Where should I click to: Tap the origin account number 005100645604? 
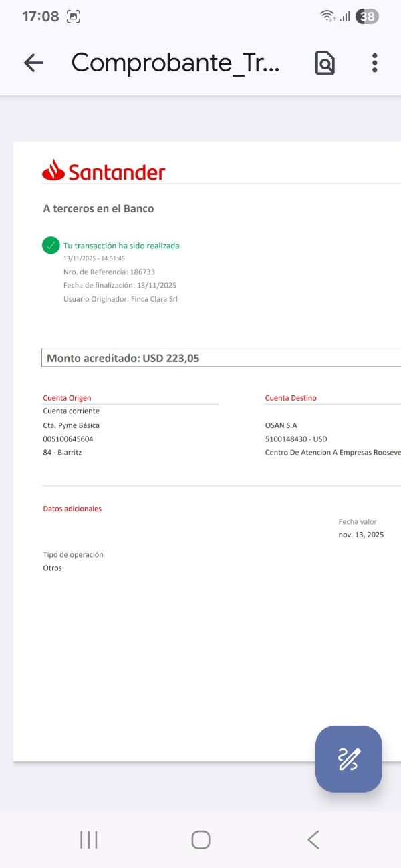click(68, 439)
